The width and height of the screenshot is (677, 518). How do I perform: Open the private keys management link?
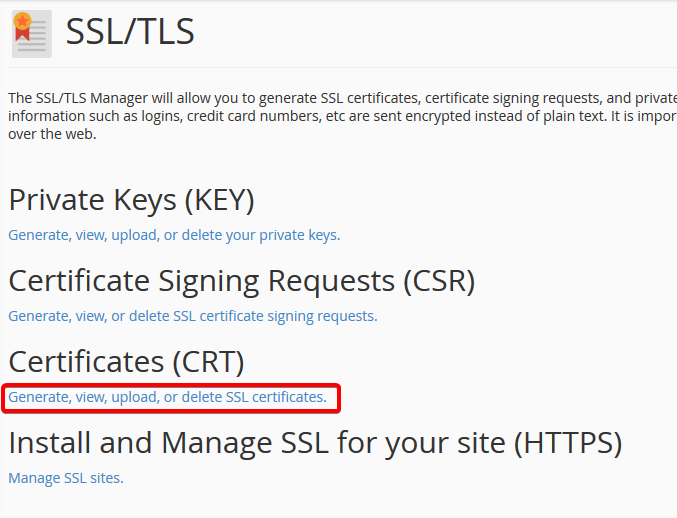(174, 235)
